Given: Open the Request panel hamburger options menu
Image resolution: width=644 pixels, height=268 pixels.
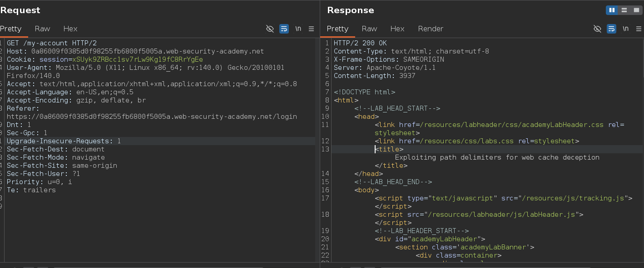Looking at the screenshot, I should coord(311,29).
